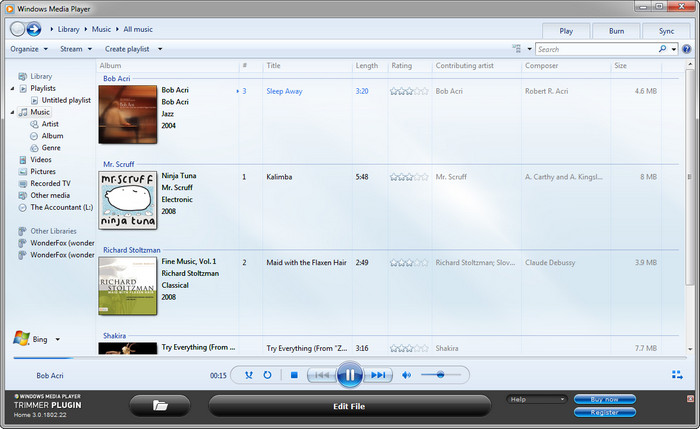This screenshot has width=700, height=429.
Task: Click All music in the breadcrumb
Action: click(138, 29)
